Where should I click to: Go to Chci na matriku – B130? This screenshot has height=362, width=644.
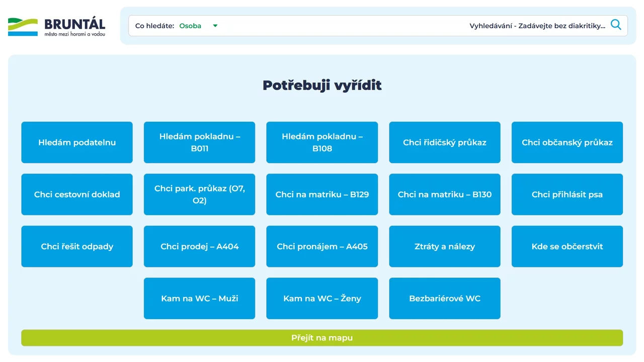tap(445, 194)
